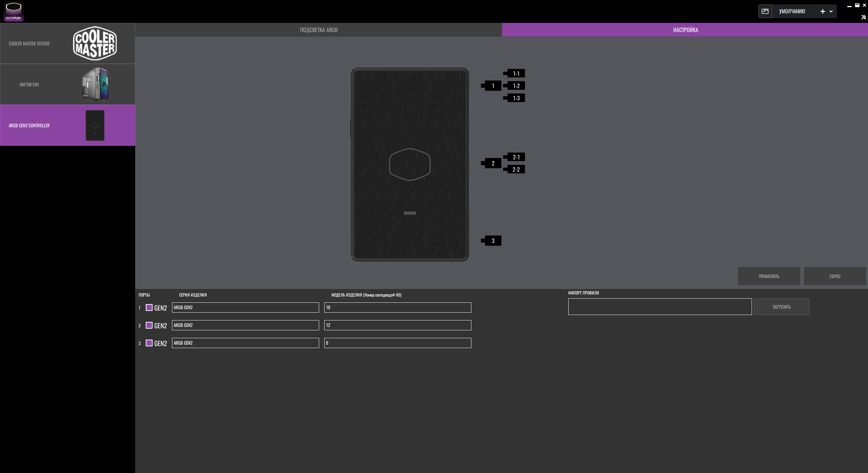Click the Порты column header

[144, 295]
